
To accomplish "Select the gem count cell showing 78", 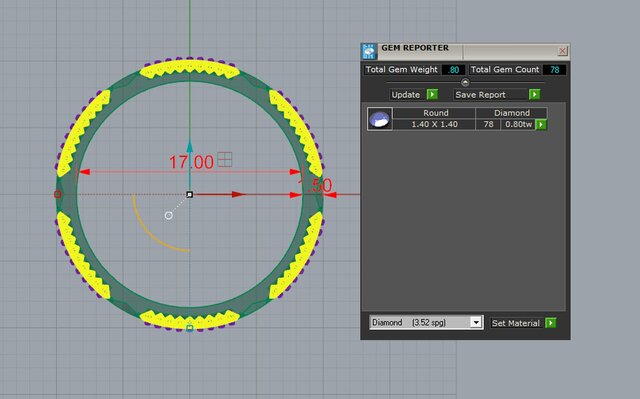I will [x=488, y=124].
